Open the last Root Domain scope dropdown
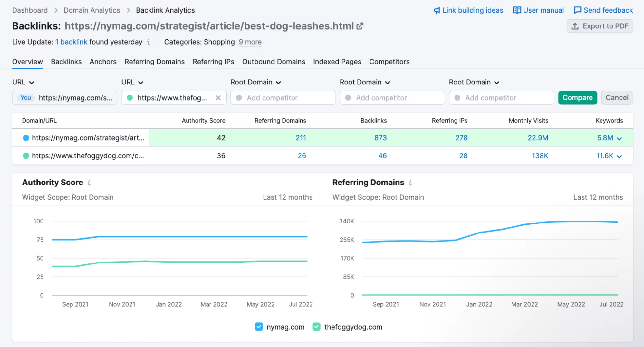Viewport: 644px width, 347px height. click(x=474, y=82)
